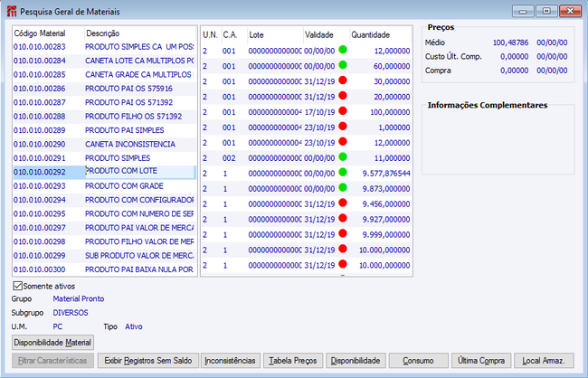Click red status dot on the 9.999,000000 row

click(x=343, y=233)
